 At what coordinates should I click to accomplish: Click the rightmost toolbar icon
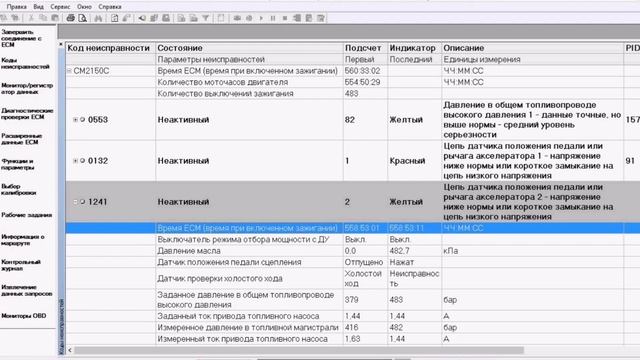click(321, 18)
